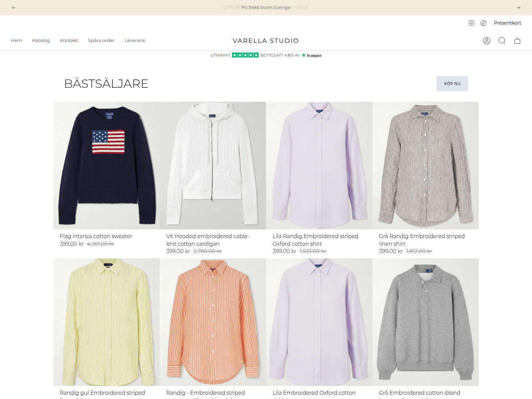Open Spåra order menu item

pyautogui.click(x=101, y=40)
